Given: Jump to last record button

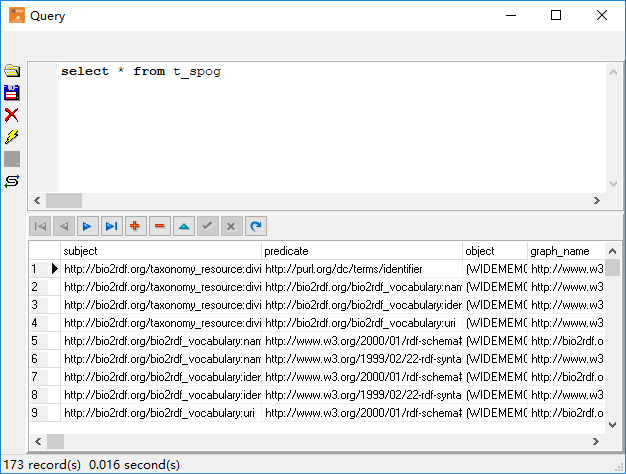Looking at the screenshot, I should (x=111, y=227).
